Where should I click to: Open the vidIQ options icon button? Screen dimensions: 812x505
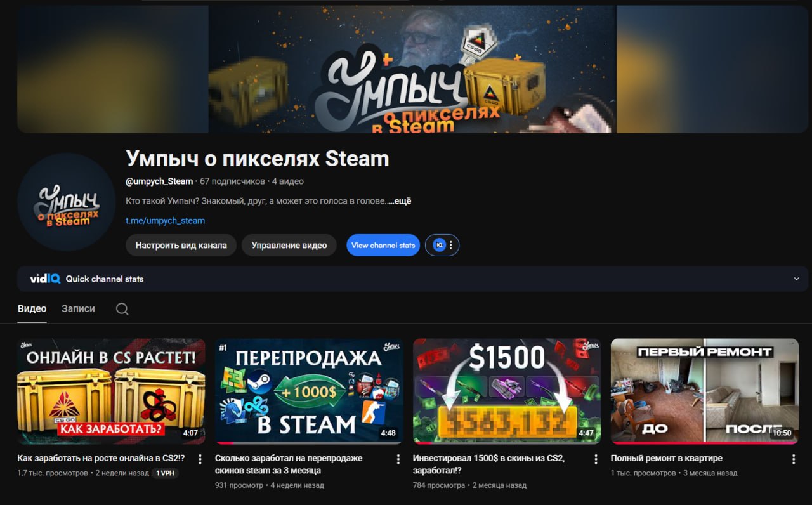click(x=442, y=245)
